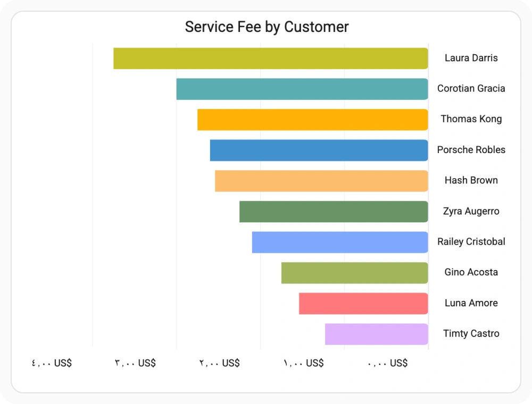
Task: Click the Laura Darris axis label
Action: 471,58
